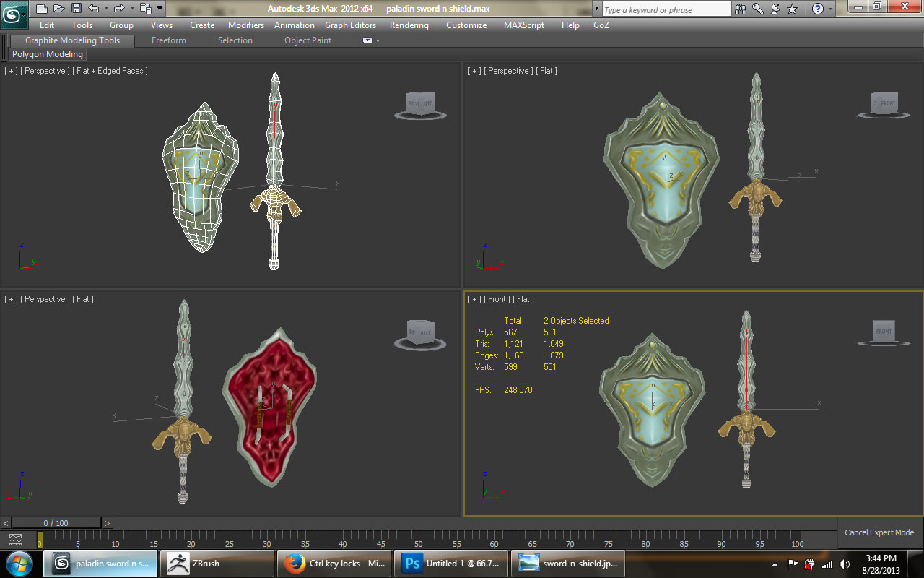The width and height of the screenshot is (924, 578).
Task: Click the Open Mini Curve Editor icon
Action: 15,539
